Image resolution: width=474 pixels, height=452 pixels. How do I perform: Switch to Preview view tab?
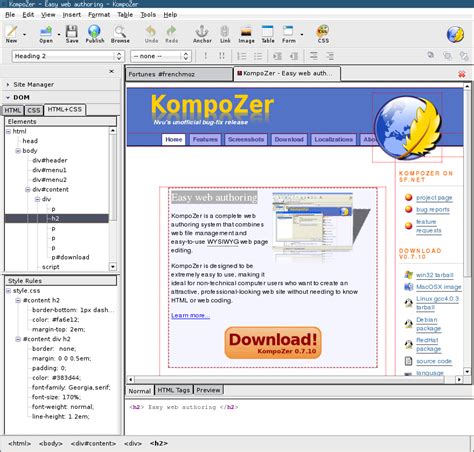208,390
